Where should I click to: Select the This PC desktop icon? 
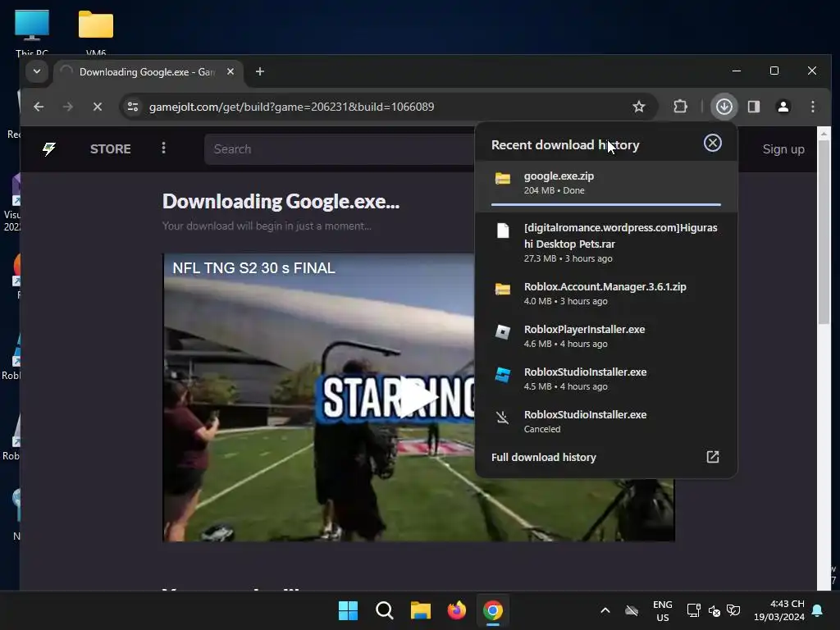pyautogui.click(x=32, y=32)
